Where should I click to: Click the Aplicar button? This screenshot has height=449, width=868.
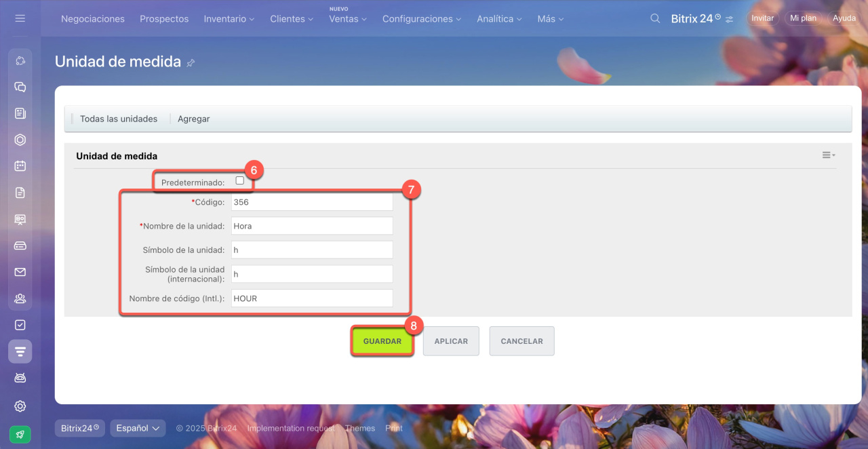451,341
